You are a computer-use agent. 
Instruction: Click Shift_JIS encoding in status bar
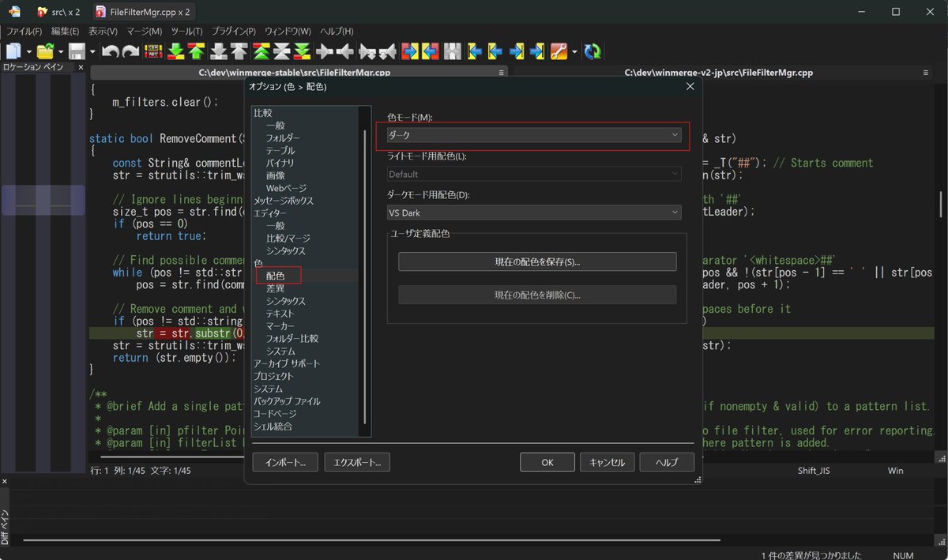click(814, 471)
